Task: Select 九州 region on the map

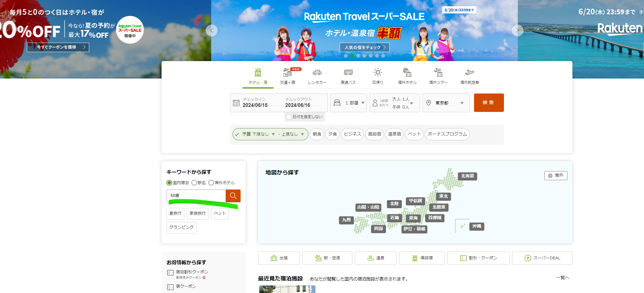Action: [346, 220]
